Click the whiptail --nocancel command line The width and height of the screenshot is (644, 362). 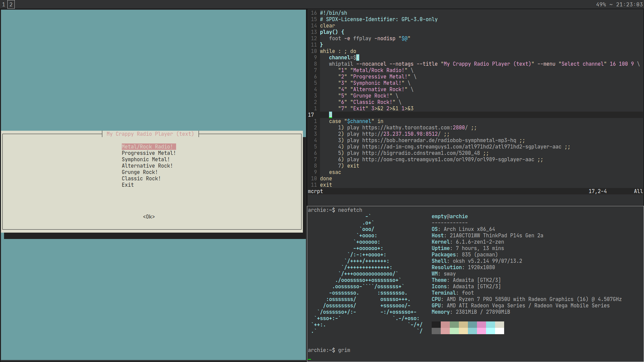[x=484, y=64]
